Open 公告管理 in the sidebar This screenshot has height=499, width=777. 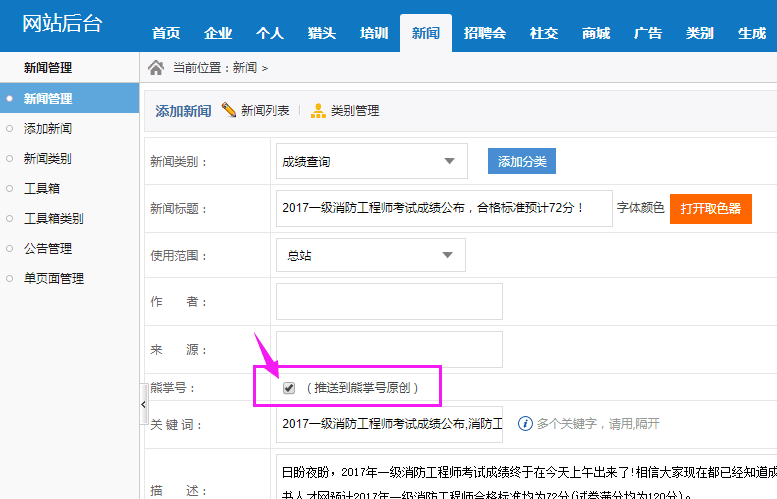pos(48,248)
